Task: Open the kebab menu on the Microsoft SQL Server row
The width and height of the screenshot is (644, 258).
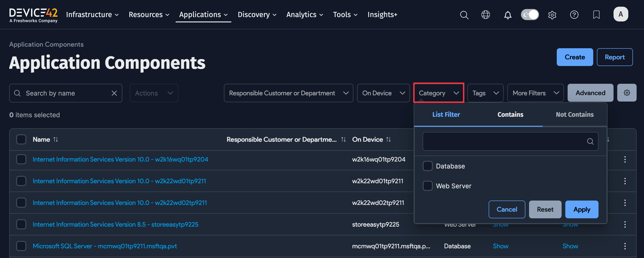Action: click(625, 246)
